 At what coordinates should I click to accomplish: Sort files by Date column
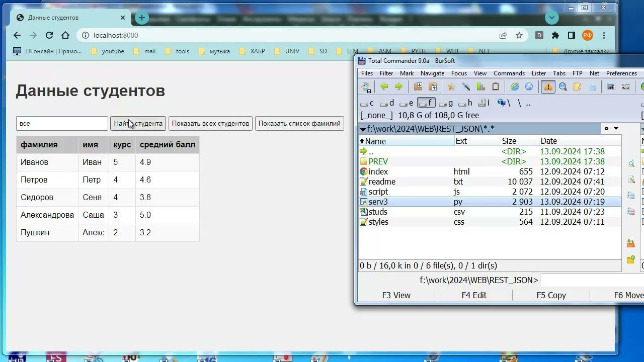click(580, 141)
